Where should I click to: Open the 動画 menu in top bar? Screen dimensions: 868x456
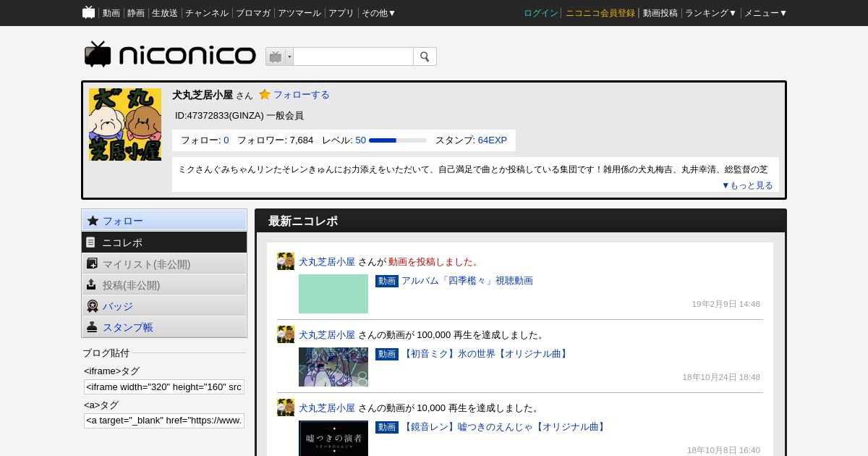(x=111, y=13)
